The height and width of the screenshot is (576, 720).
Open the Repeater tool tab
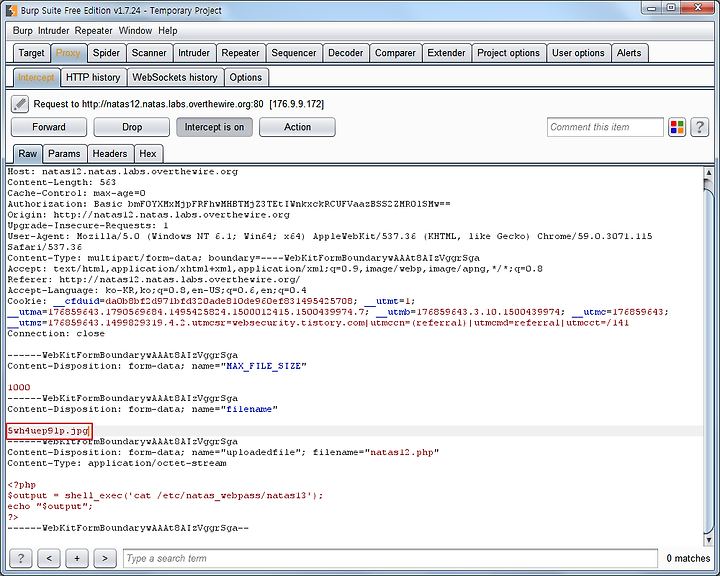pyautogui.click(x=240, y=53)
